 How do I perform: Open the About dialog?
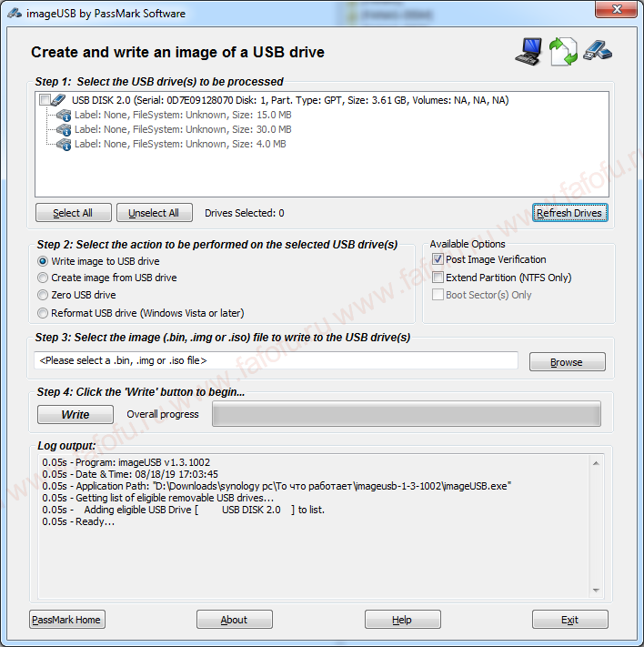(235, 620)
